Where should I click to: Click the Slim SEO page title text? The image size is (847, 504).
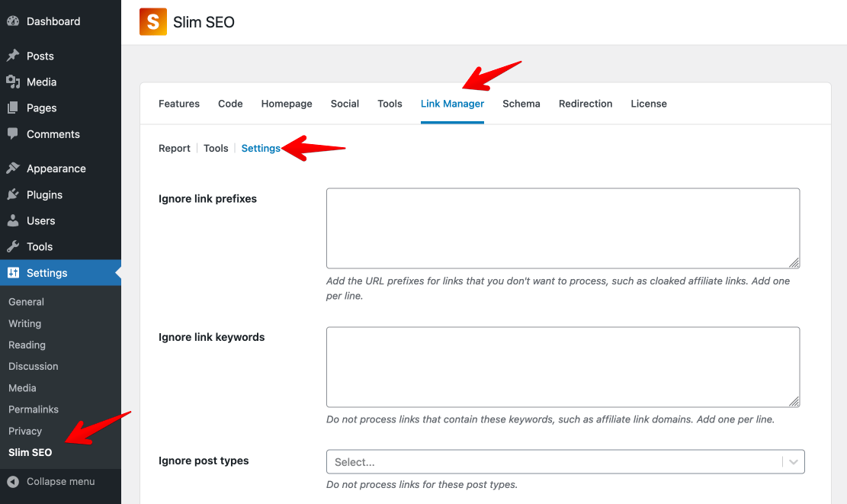(204, 22)
